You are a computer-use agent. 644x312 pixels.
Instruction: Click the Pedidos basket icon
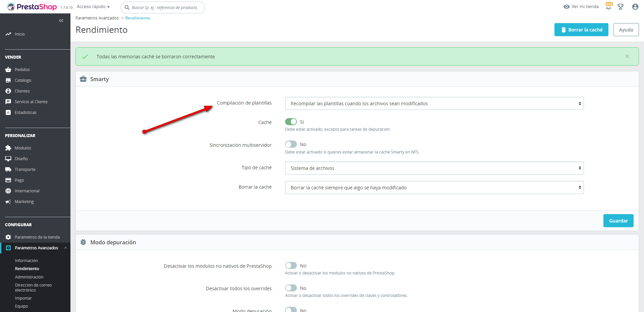[x=8, y=70]
